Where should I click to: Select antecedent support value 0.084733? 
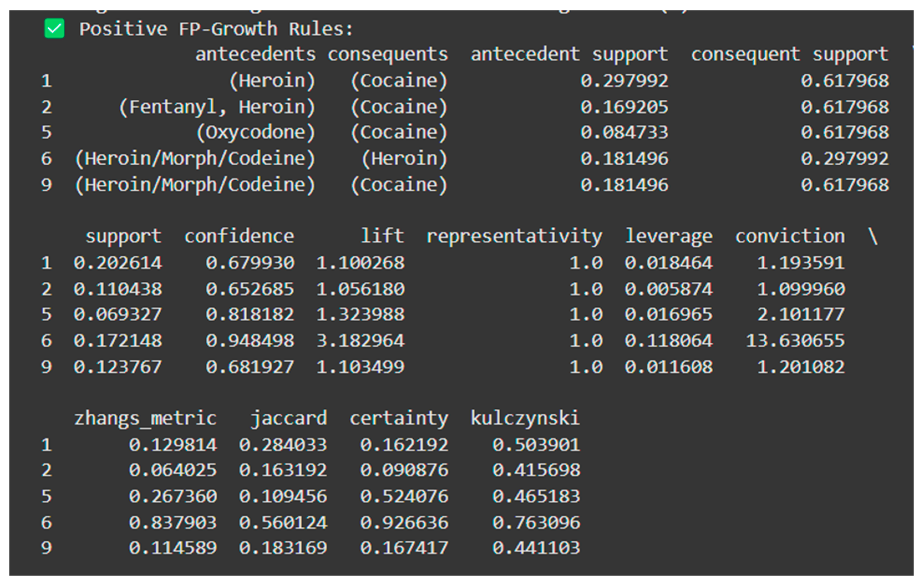coord(624,133)
